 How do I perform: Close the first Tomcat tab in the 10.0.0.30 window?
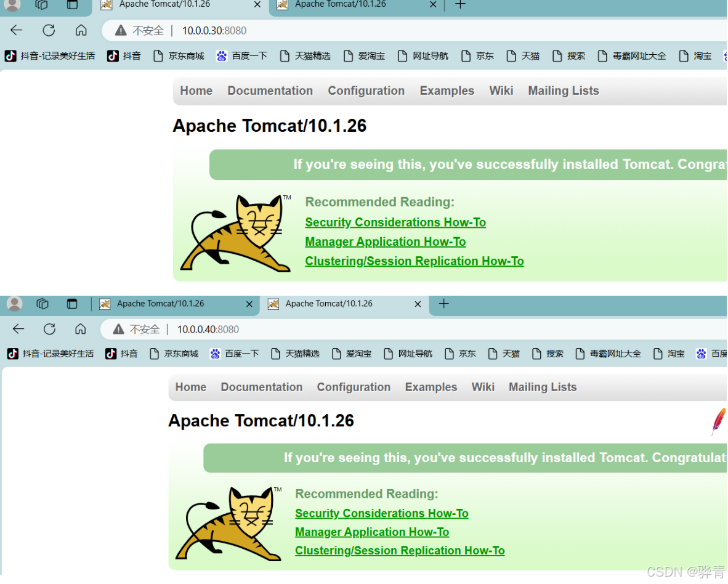tap(257, 5)
